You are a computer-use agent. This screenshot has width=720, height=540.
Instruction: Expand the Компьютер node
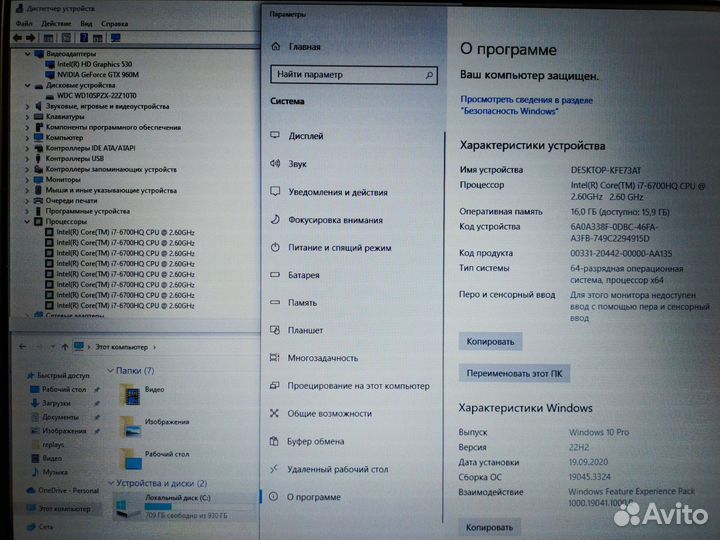click(28, 138)
